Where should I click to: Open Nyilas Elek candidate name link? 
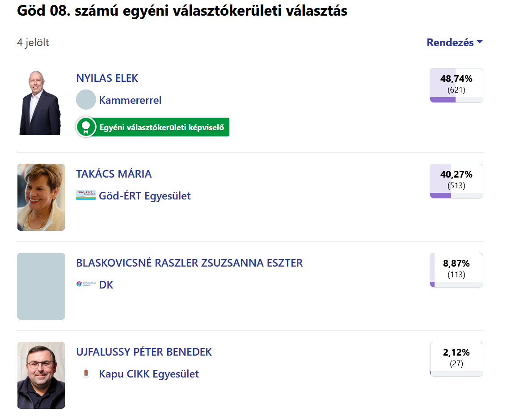coord(107,78)
